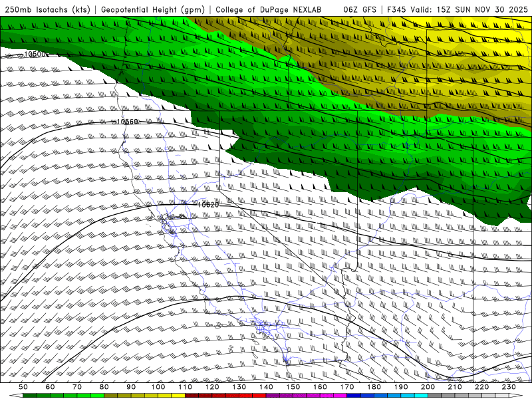The height and width of the screenshot is (399, 532).
Task: Click the '250mb Isotachs (kts)' title text
Action: coord(47,10)
